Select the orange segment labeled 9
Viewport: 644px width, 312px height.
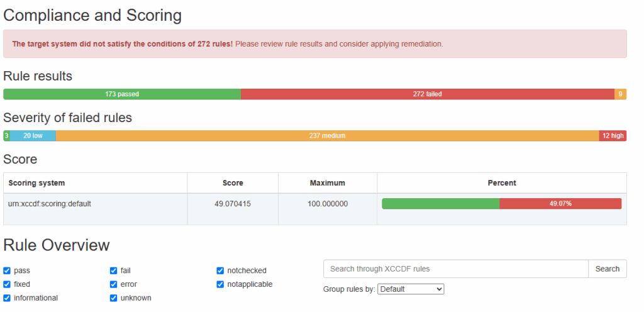(620, 94)
